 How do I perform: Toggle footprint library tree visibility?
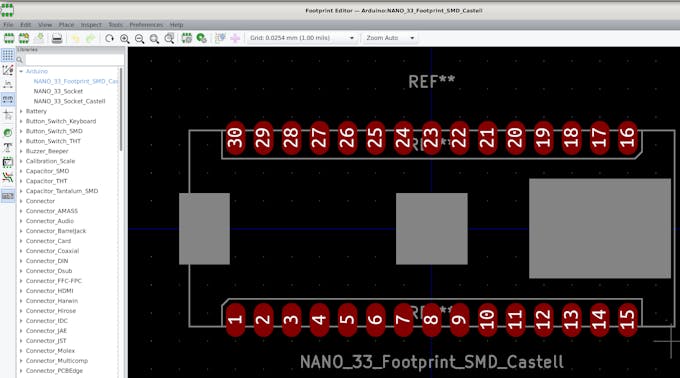point(8,196)
